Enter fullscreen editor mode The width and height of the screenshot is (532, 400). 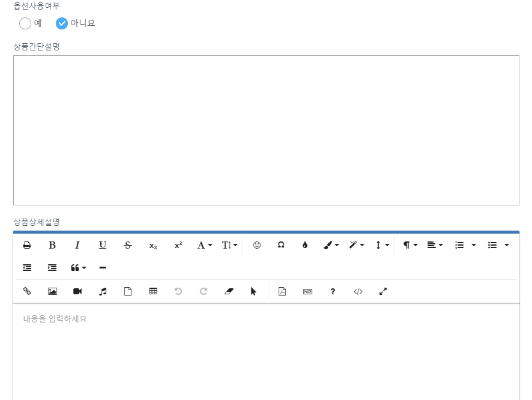(383, 291)
